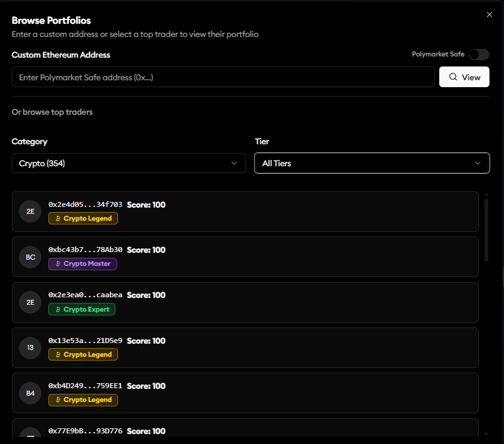Close the Browse Portfolios dialog
504x444 pixels.
click(489, 14)
